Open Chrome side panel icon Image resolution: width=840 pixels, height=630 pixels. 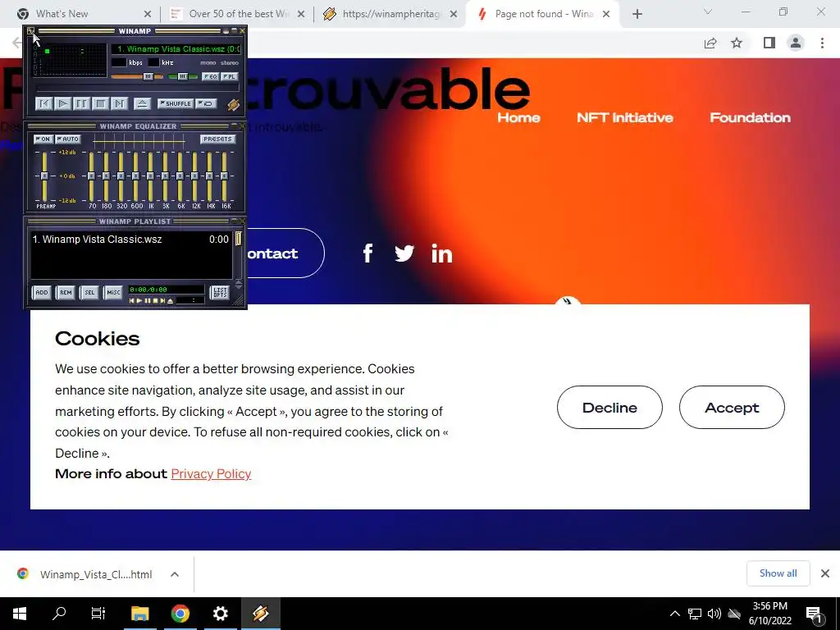[x=769, y=43]
